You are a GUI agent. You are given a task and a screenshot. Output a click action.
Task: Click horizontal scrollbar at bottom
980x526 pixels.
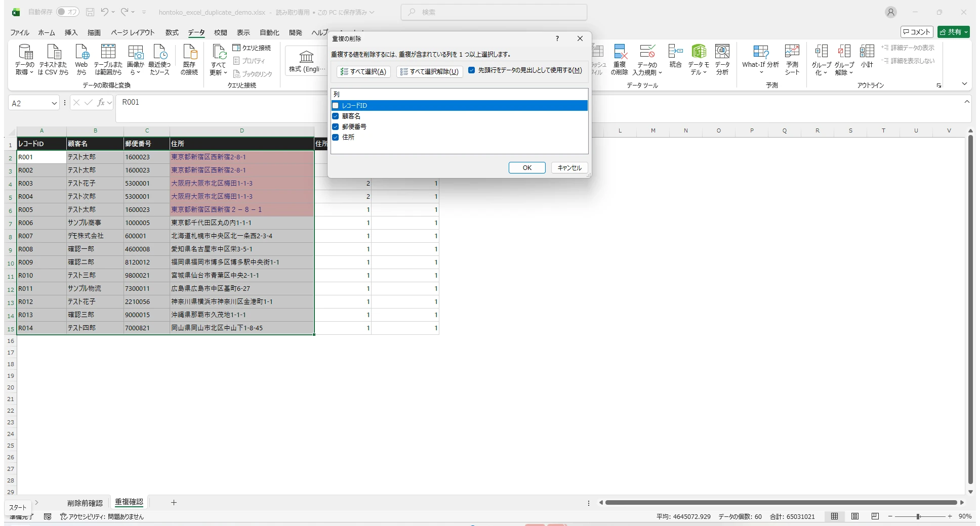point(781,503)
